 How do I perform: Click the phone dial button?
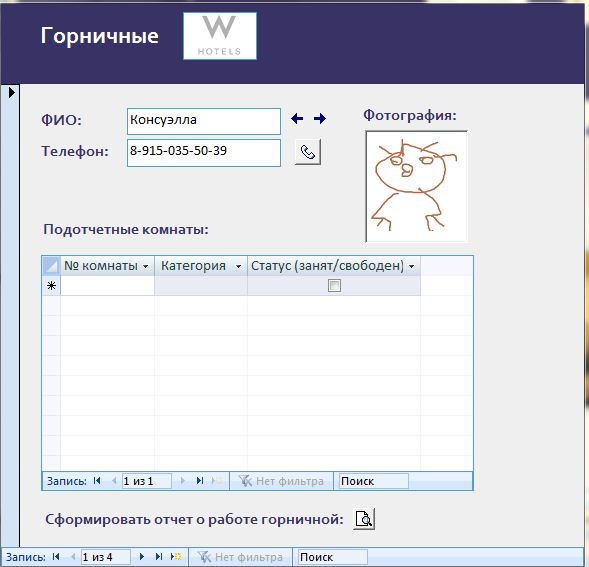tap(308, 152)
